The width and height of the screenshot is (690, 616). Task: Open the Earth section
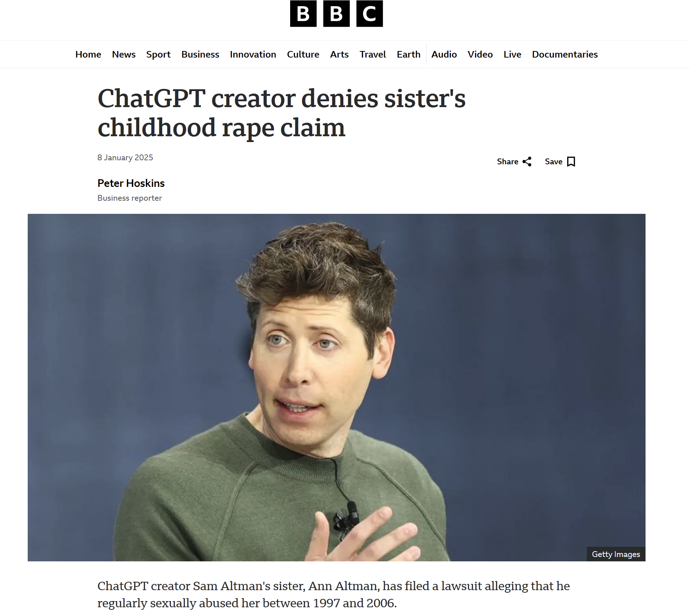pos(409,54)
